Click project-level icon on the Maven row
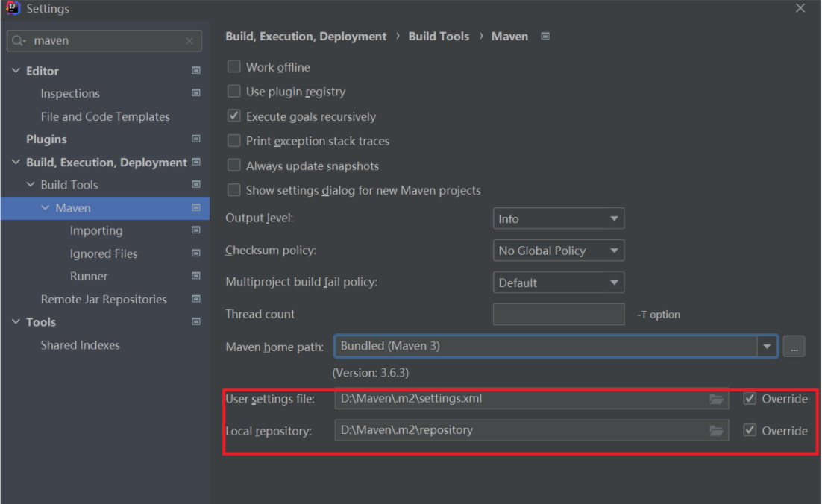822x504 pixels. [x=196, y=207]
